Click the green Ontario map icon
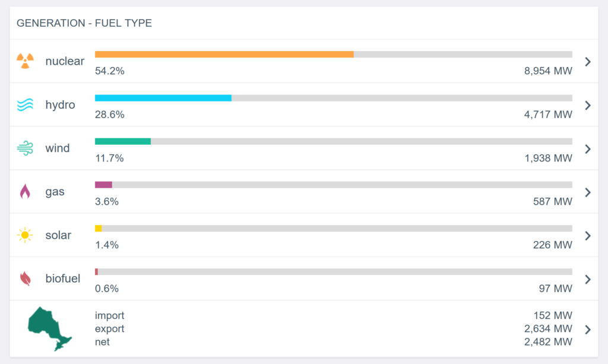 (x=50, y=329)
